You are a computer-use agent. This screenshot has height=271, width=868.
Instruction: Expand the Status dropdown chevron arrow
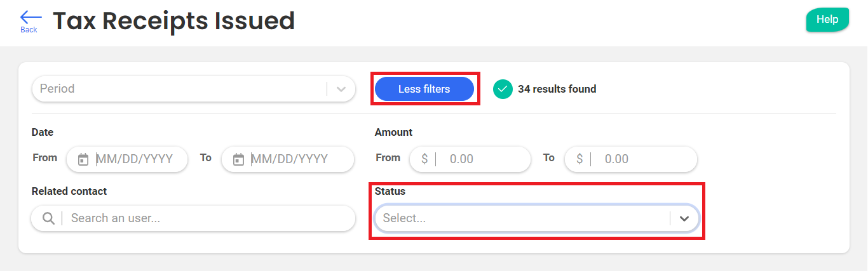[684, 218]
